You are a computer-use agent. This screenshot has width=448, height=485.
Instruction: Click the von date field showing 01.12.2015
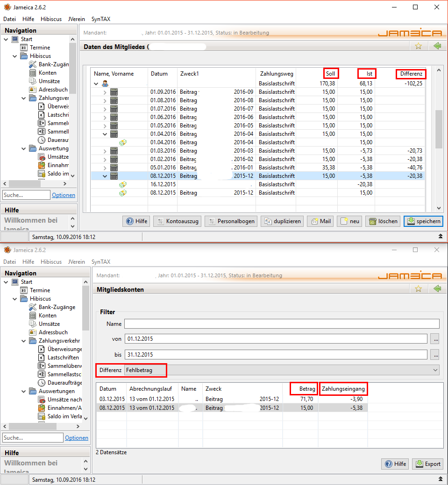tap(276, 339)
